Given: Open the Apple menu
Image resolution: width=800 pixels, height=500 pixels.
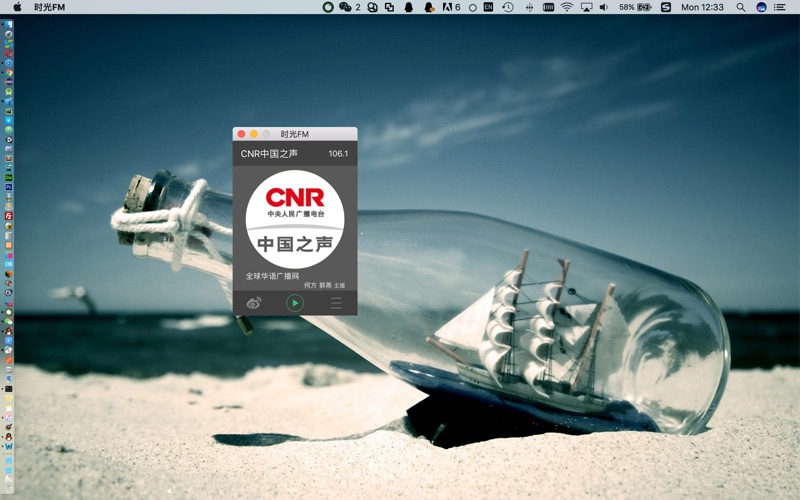Looking at the screenshot, I should 17,7.
